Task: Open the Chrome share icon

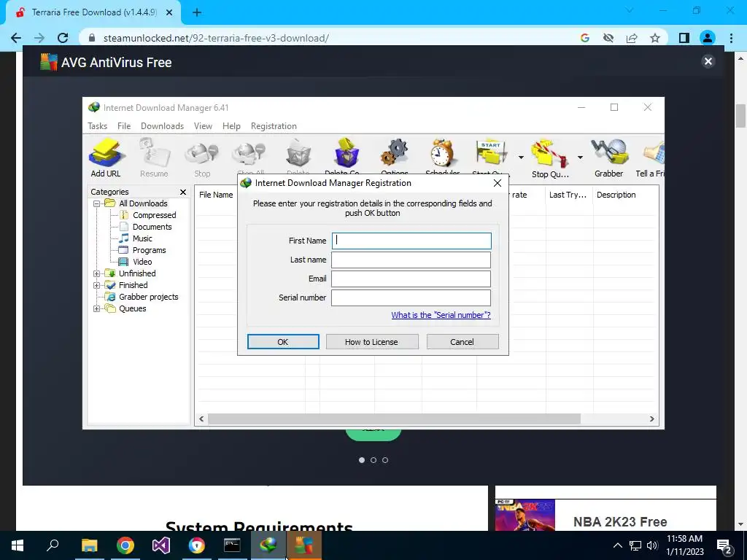Action: click(632, 38)
